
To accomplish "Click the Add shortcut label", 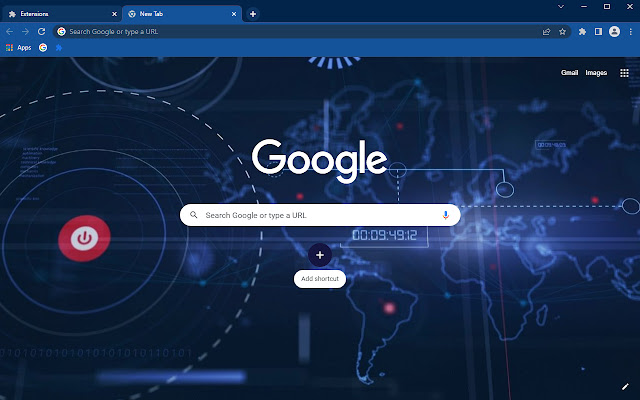I will [320, 279].
